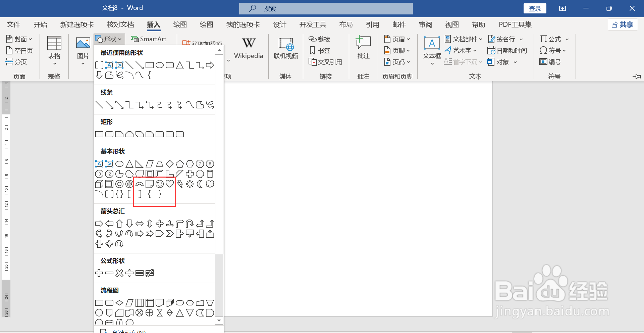Insert a Blank Page
644x333 pixels.
tap(19, 50)
